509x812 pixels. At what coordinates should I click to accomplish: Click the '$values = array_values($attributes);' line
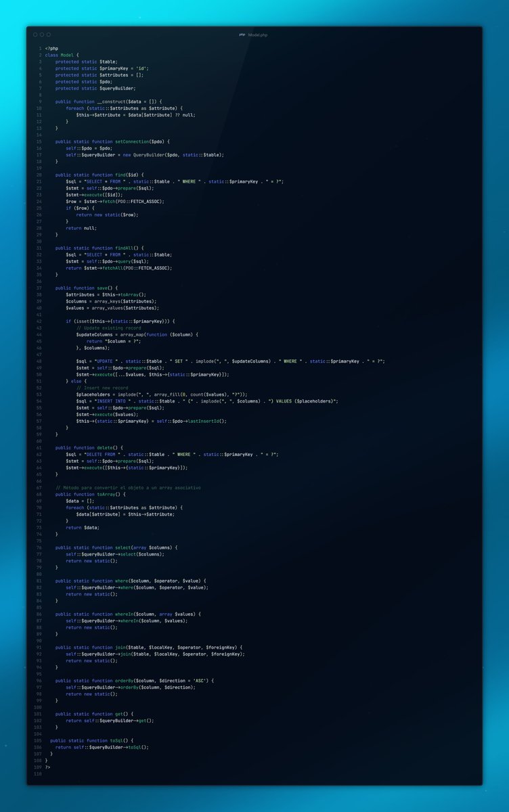point(112,308)
